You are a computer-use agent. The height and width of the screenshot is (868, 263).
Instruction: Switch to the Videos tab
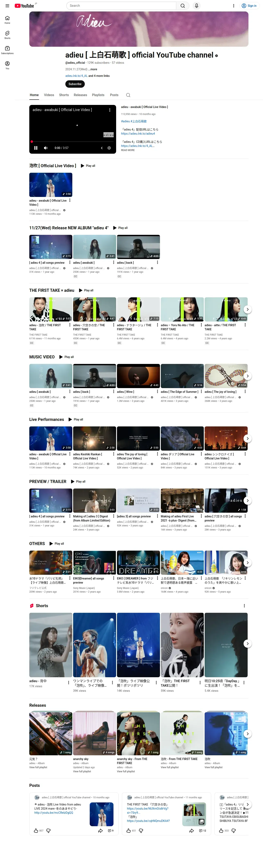[49, 95]
